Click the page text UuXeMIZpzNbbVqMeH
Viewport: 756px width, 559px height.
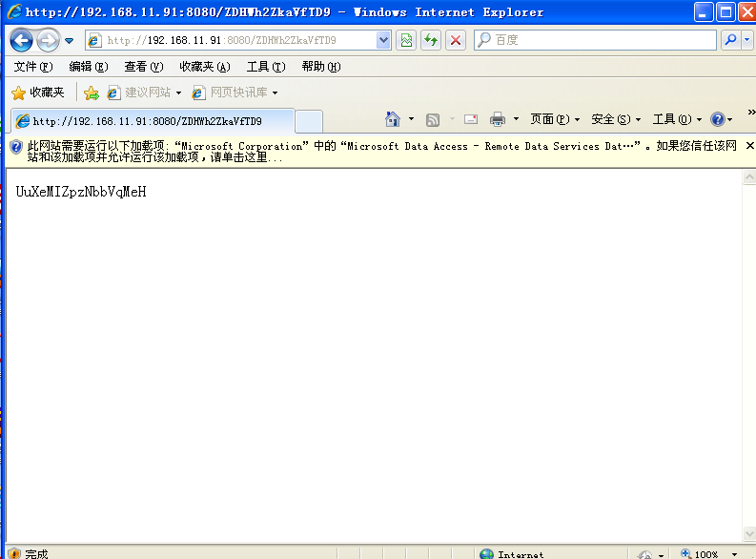(x=81, y=192)
